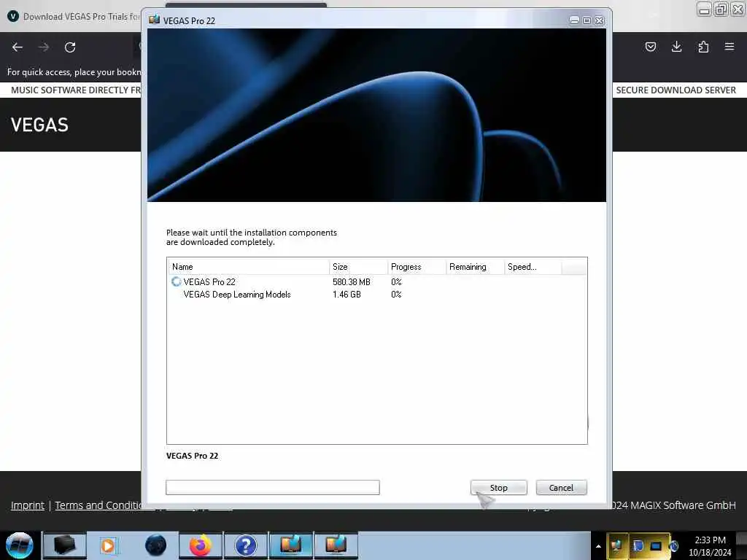Click the Speed column header

coord(533,267)
